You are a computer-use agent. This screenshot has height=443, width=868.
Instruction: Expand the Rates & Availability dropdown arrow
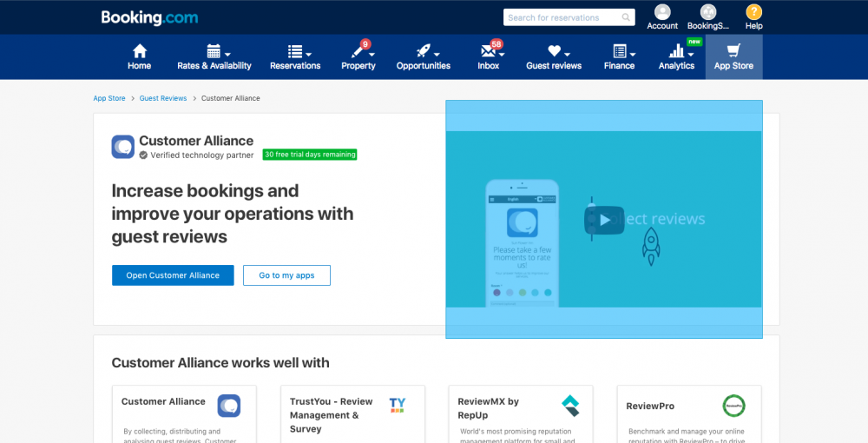(x=227, y=54)
